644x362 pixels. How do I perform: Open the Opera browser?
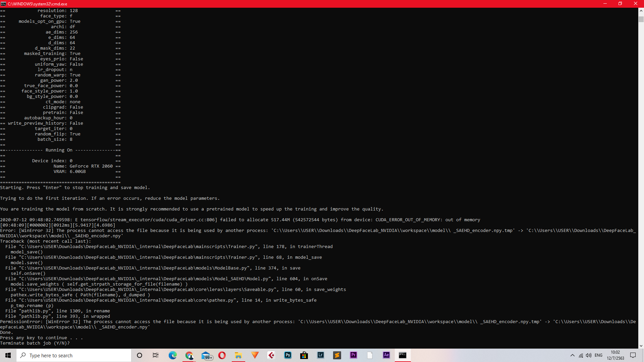[x=222, y=355]
